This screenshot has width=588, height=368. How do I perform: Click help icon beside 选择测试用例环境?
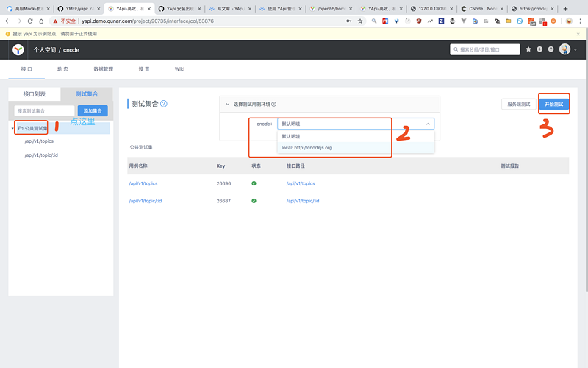[273, 104]
